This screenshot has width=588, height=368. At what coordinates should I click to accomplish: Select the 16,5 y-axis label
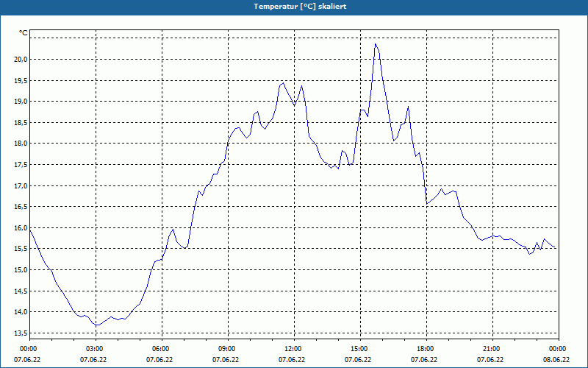(x=21, y=207)
